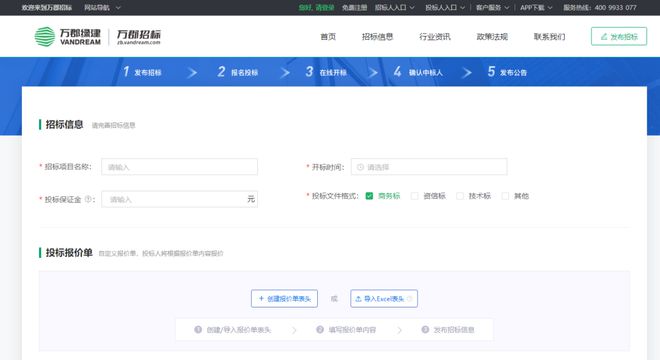
Task: Open the APP下载 dropdown
Action: click(x=536, y=8)
